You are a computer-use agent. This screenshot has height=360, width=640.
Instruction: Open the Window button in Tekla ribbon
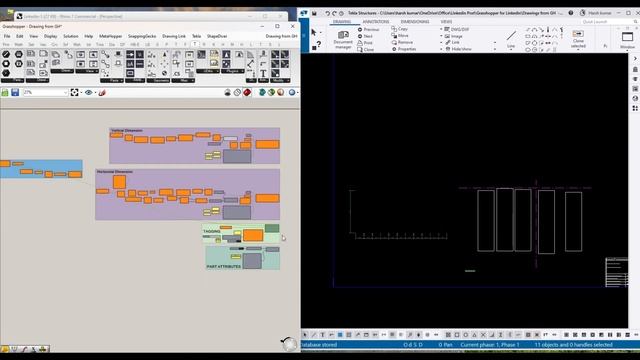click(x=627, y=40)
